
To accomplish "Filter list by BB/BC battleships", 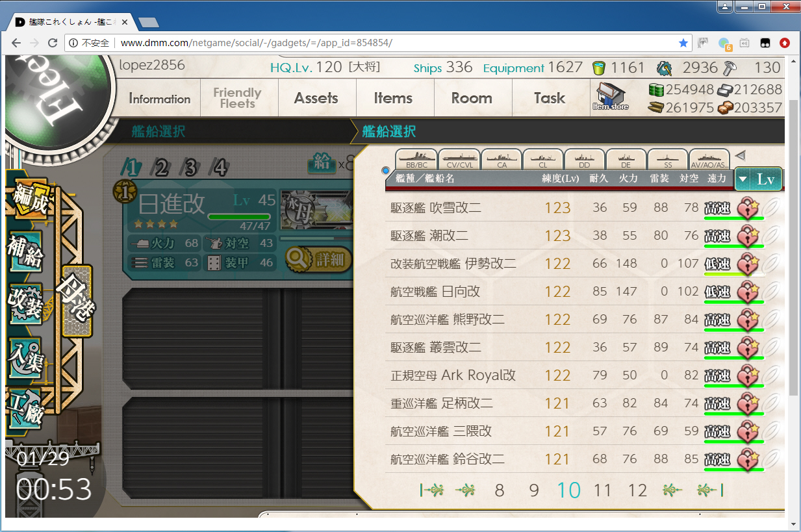I will tap(416, 159).
